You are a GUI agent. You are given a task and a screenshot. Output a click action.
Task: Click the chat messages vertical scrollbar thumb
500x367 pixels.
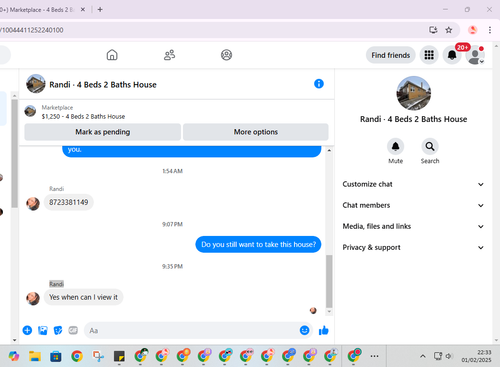(x=329, y=281)
